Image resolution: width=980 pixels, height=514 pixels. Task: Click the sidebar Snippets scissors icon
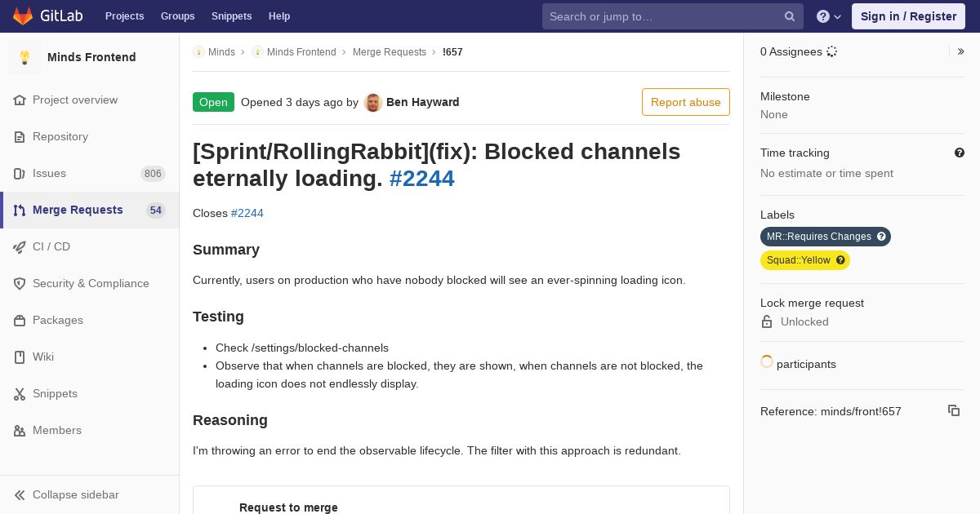pos(20,393)
